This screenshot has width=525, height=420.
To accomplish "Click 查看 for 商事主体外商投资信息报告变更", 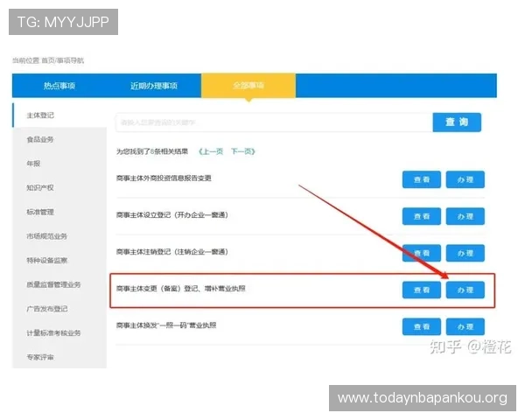I will pyautogui.click(x=422, y=179).
